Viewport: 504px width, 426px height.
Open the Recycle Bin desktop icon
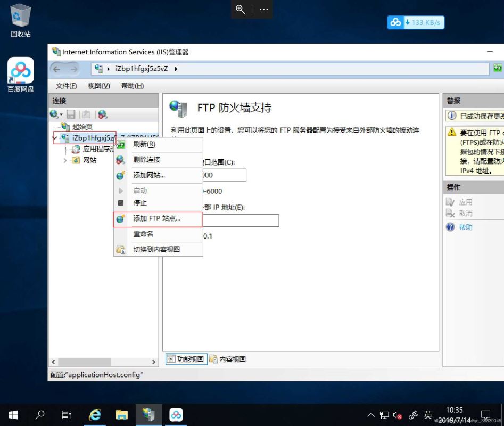point(21,21)
